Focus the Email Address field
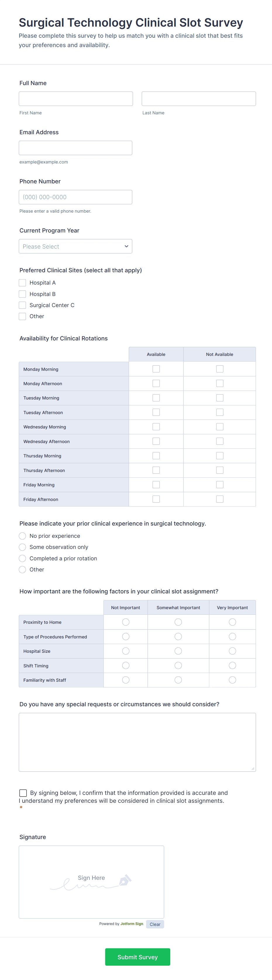 [75, 148]
